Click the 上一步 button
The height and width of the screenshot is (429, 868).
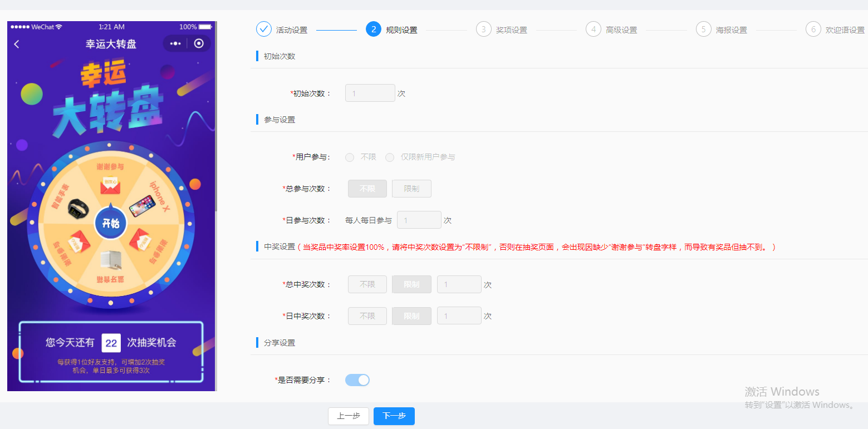pos(349,416)
